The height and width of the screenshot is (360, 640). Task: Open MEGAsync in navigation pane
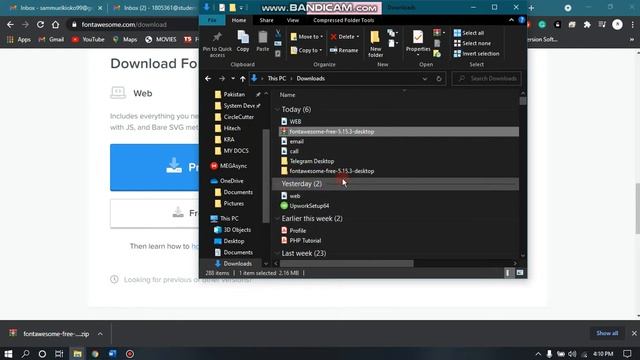coord(233,166)
